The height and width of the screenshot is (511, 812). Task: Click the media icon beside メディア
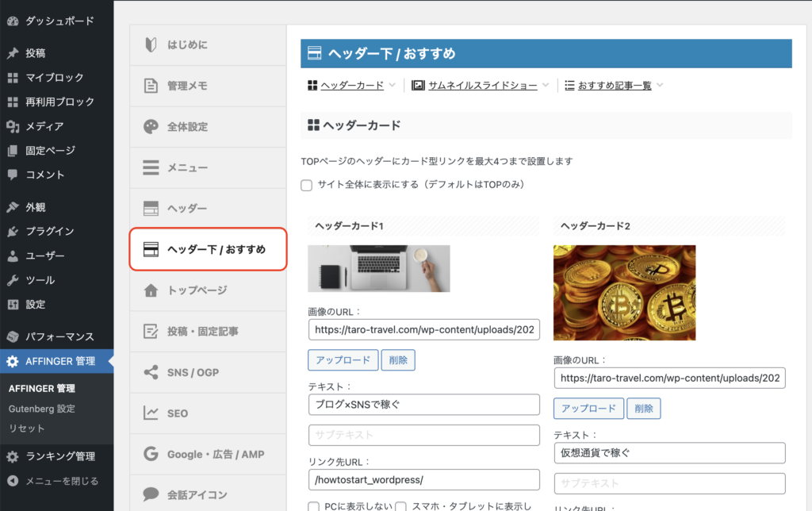click(x=13, y=126)
